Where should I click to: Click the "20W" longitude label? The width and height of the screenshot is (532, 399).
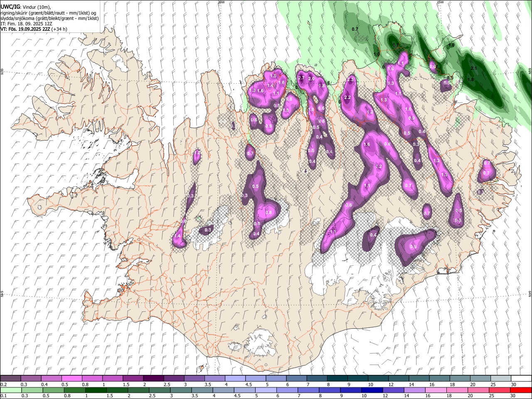[221, 2]
